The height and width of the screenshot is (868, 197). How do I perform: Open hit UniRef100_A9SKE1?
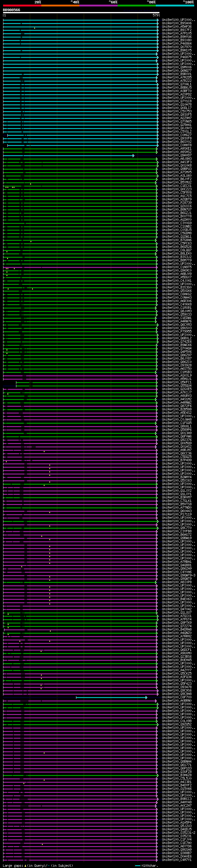click(x=176, y=149)
